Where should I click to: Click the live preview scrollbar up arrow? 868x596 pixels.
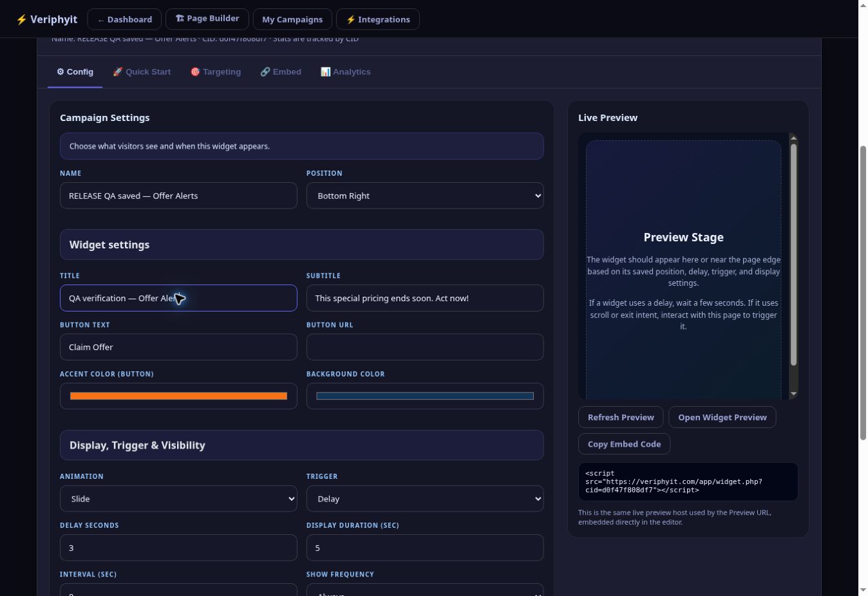(x=793, y=138)
